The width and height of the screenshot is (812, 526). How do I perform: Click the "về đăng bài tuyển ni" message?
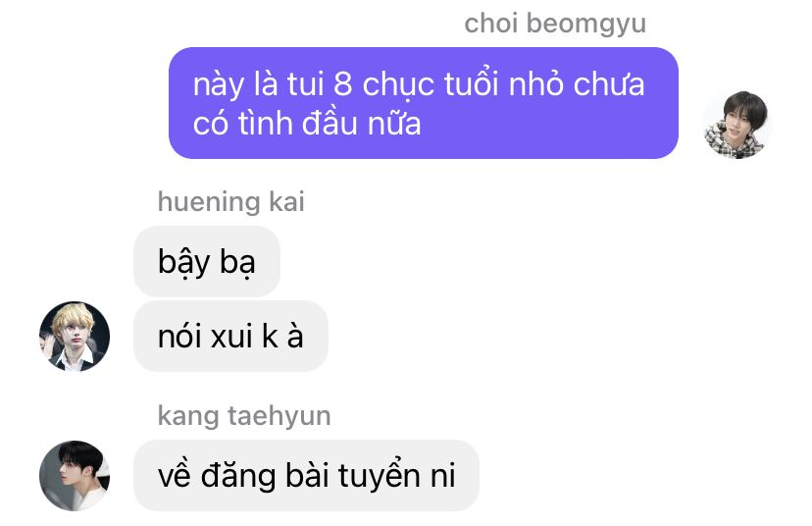(306, 476)
